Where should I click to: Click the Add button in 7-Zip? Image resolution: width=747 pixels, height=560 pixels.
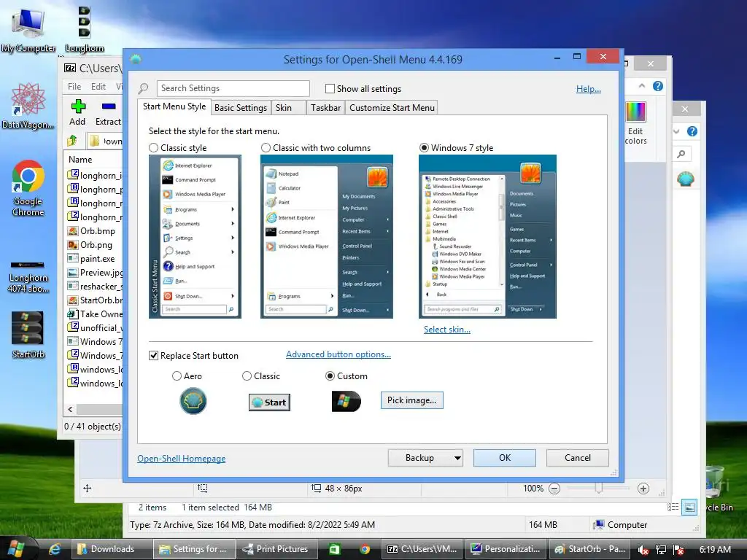pos(77,113)
